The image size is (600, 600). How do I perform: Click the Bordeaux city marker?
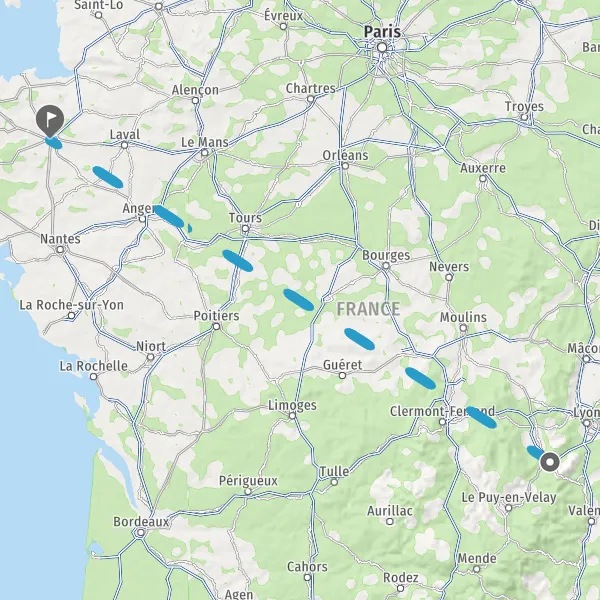141,532
